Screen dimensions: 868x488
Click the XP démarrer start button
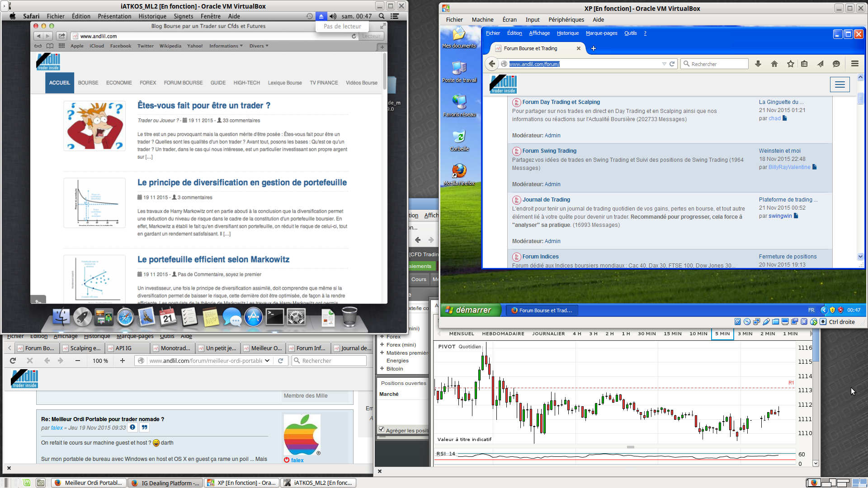tap(470, 310)
